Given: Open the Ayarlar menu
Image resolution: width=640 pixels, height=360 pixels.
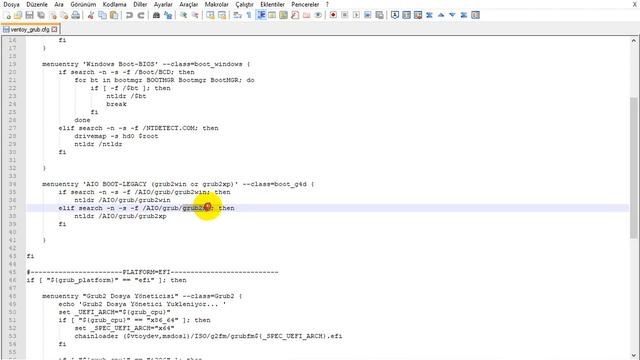Looking at the screenshot, I should [x=163, y=4].
